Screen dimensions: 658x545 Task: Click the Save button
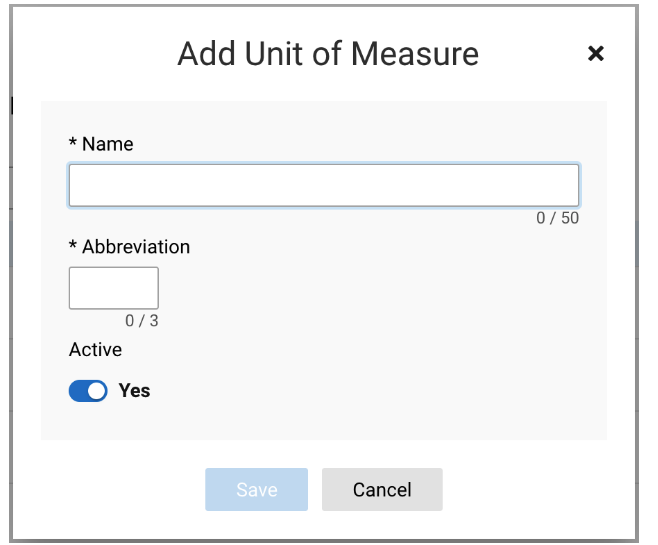256,489
